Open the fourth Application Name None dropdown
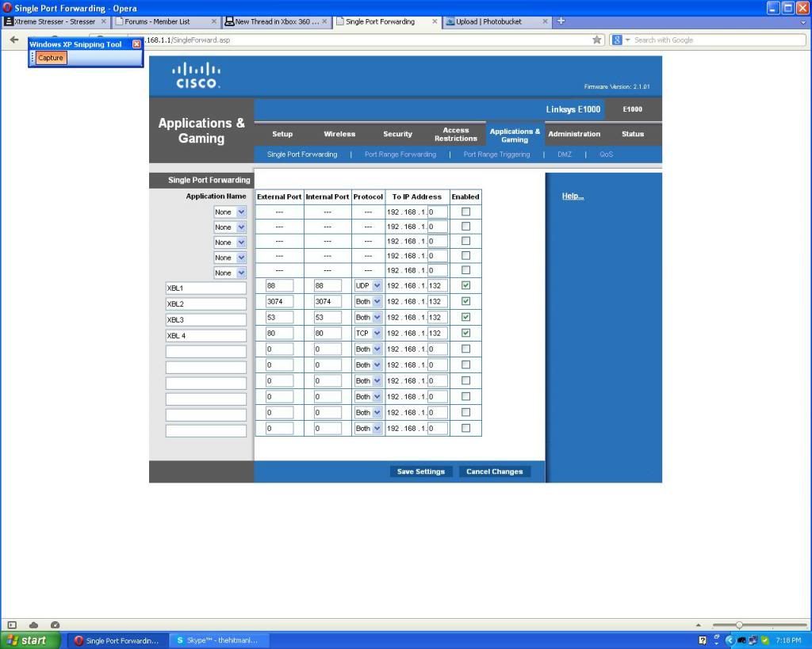The image size is (812, 649). point(230,258)
